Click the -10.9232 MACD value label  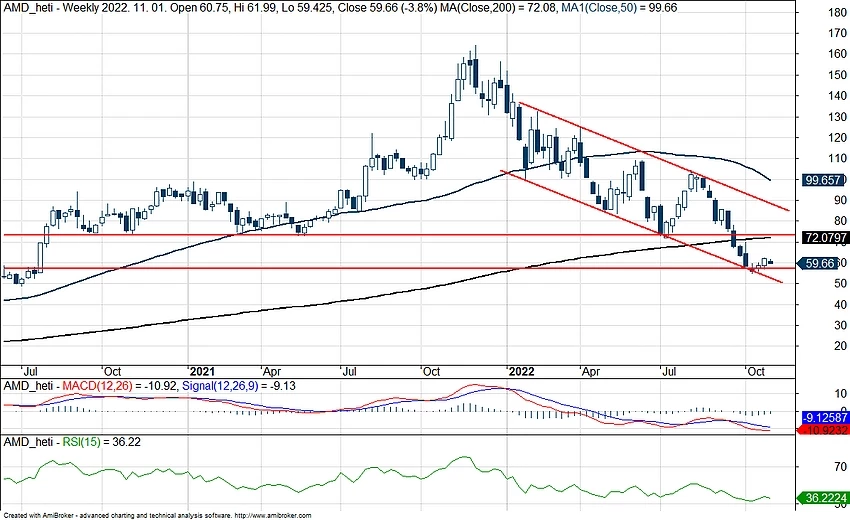click(x=824, y=430)
